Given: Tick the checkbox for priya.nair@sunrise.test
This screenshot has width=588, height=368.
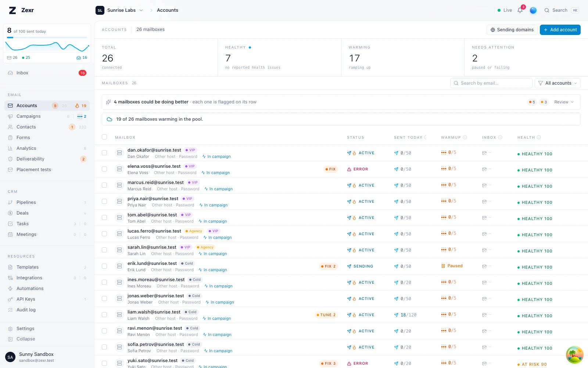Looking at the screenshot, I should click(104, 201).
